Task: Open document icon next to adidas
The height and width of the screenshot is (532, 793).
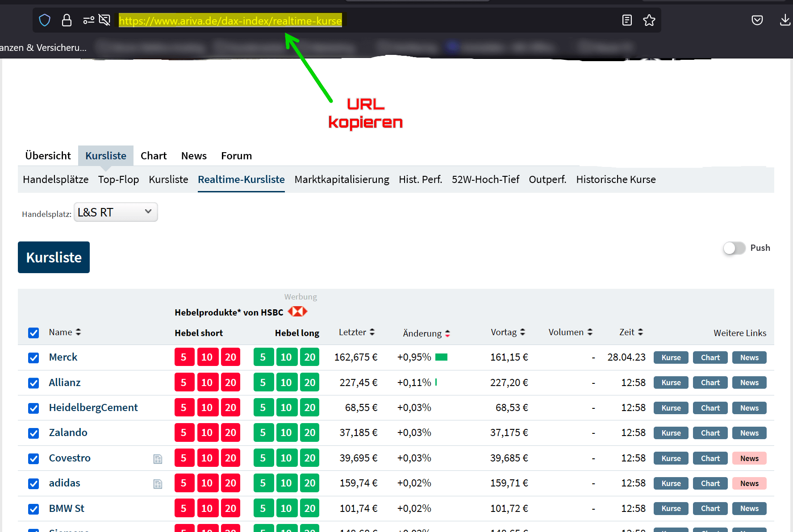Action: tap(158, 484)
